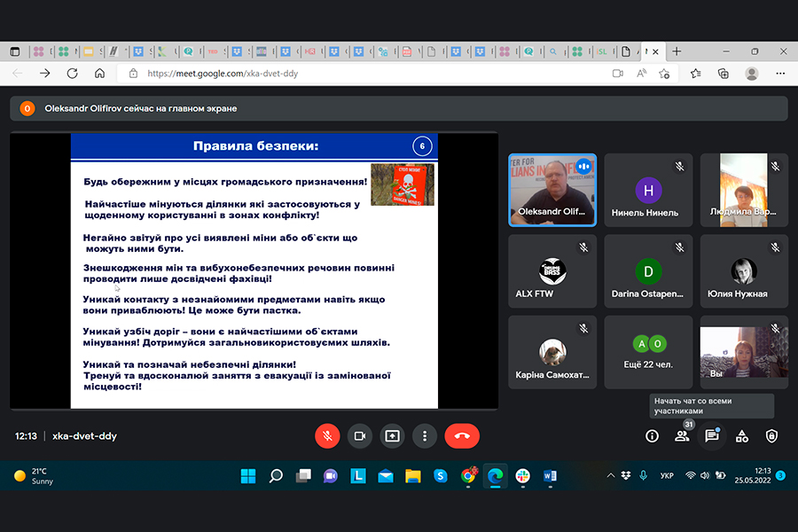This screenshot has width=798, height=532.
Task: Click the presented slide area
Action: click(x=254, y=270)
